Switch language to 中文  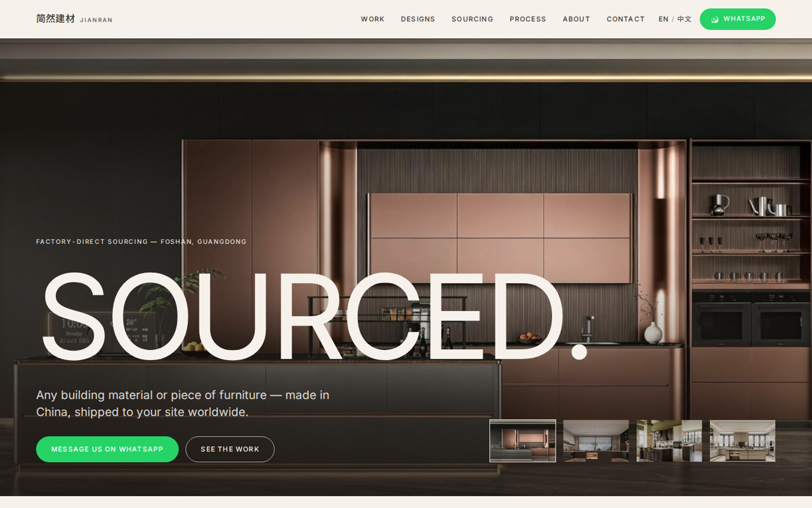pyautogui.click(x=684, y=19)
